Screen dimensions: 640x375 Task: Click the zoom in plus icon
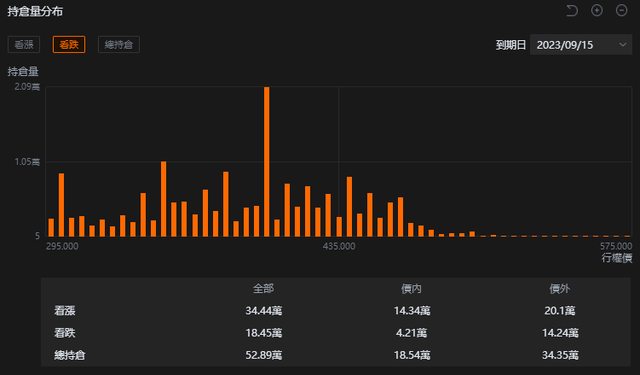point(597,11)
